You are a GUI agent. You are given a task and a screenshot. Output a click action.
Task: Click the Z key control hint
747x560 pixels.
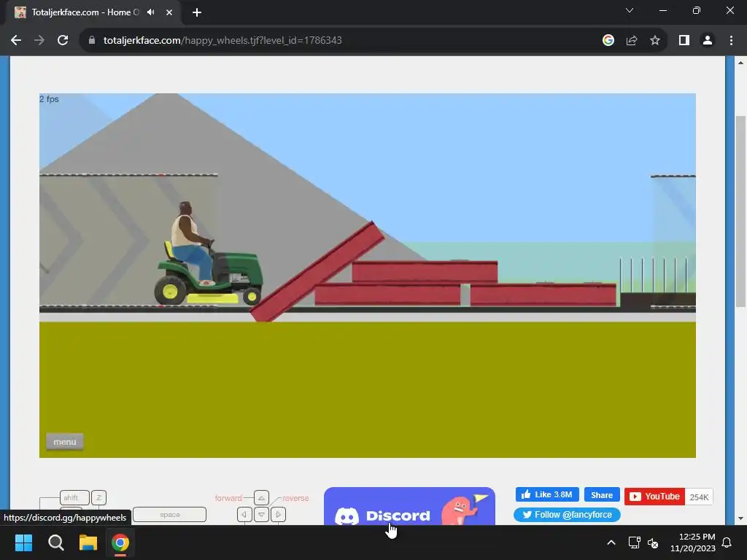(98, 497)
